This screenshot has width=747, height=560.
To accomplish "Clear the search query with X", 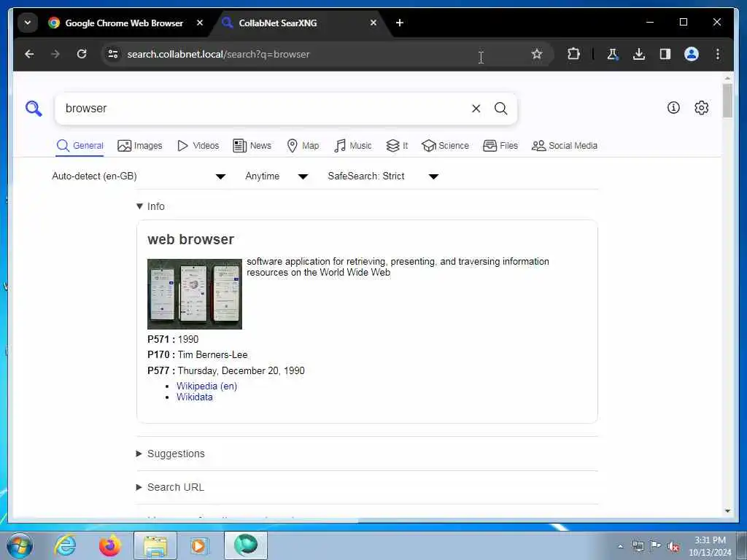I will click(476, 109).
